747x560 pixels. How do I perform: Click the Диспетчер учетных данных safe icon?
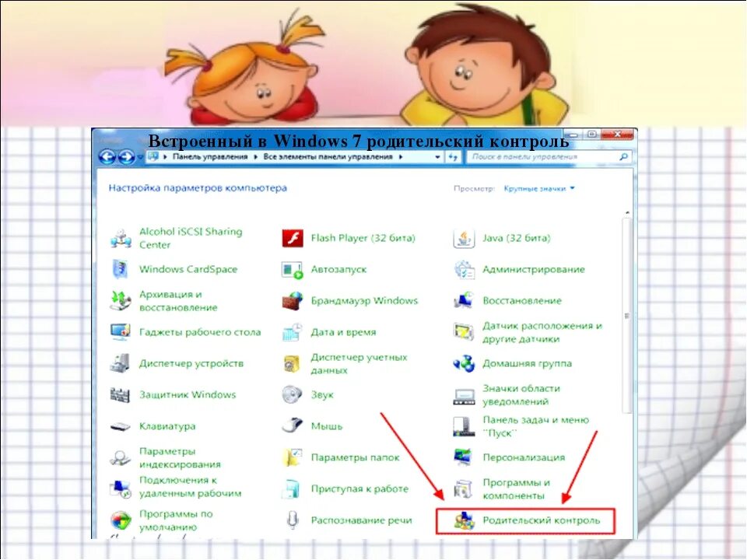pos(292,364)
